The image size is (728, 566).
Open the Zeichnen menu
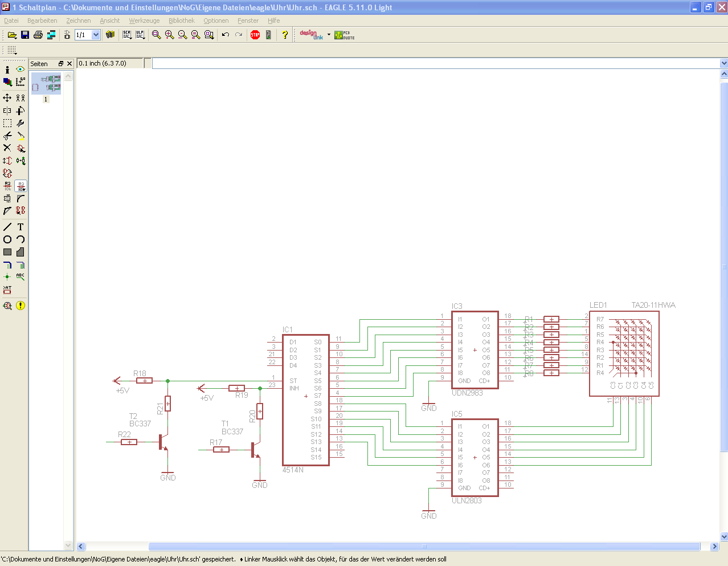pos(79,21)
